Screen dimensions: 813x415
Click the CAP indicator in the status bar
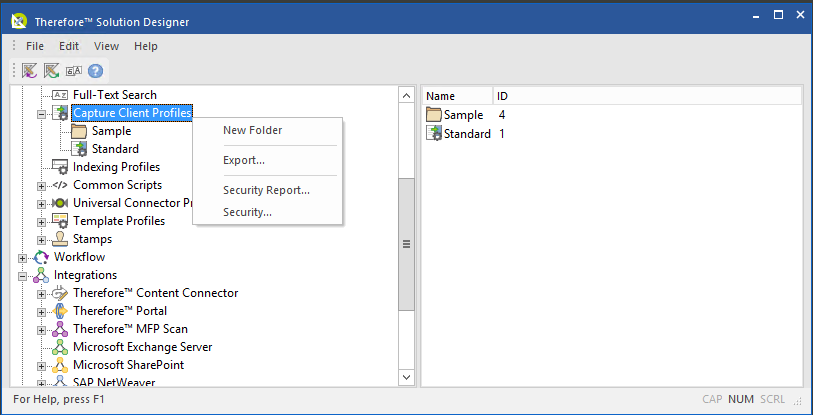coord(712,399)
